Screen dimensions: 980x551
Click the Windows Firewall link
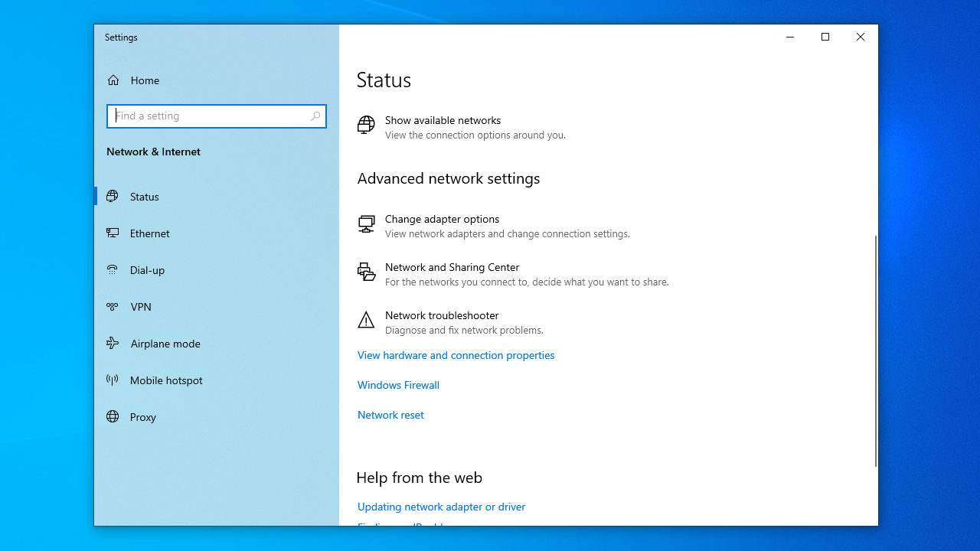coord(398,385)
